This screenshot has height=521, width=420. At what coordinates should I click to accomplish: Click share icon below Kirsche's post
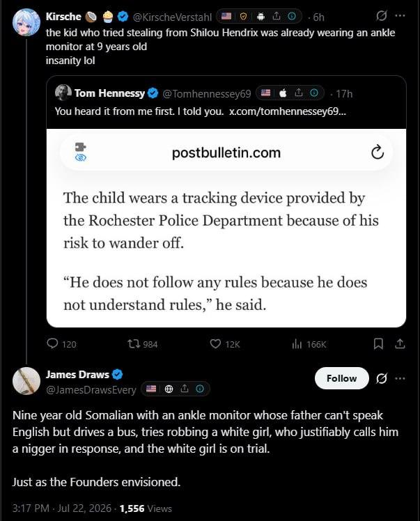400,344
